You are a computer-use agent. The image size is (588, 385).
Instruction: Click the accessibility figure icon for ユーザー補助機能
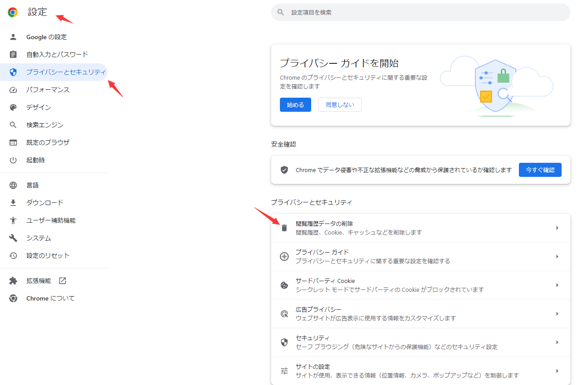tap(13, 220)
